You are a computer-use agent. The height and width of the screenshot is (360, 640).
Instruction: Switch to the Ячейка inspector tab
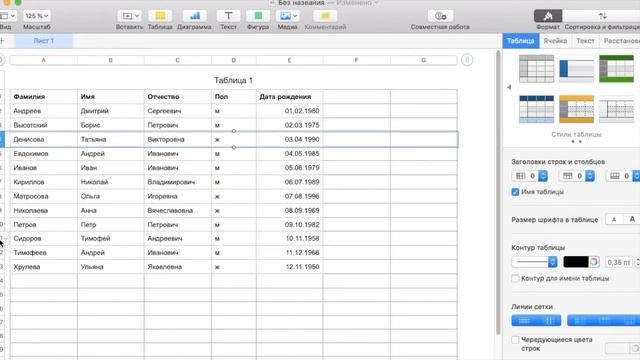coord(555,41)
